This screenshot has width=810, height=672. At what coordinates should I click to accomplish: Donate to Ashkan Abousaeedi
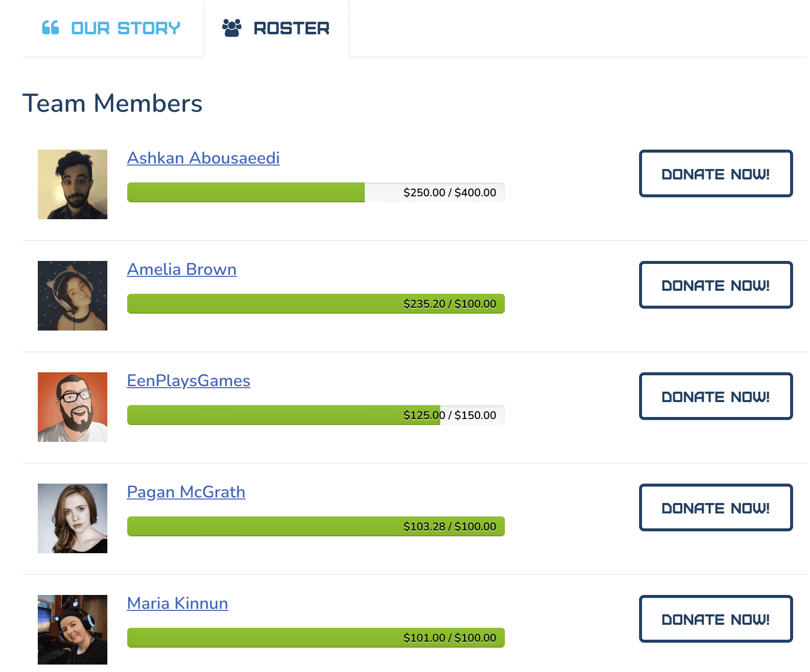[x=716, y=174]
